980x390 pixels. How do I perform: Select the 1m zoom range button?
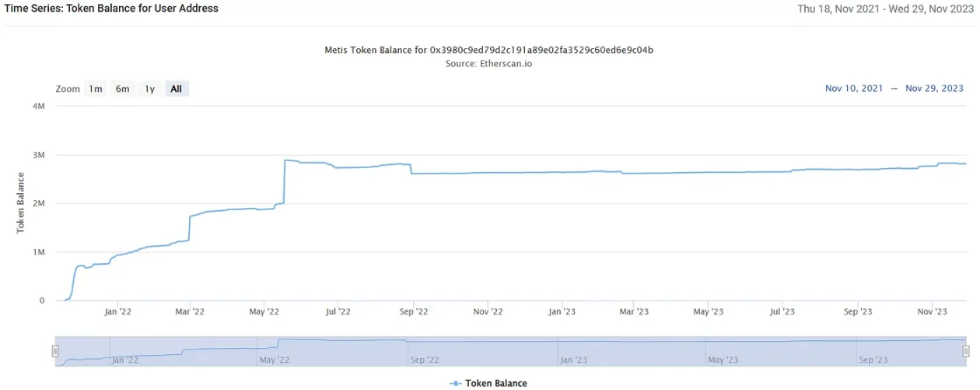coord(96,89)
